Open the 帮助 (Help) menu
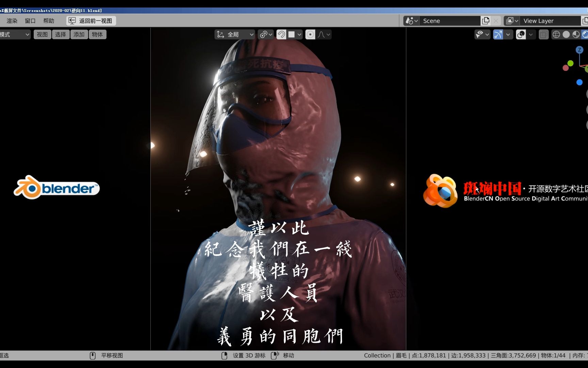588x368 pixels. coord(49,21)
